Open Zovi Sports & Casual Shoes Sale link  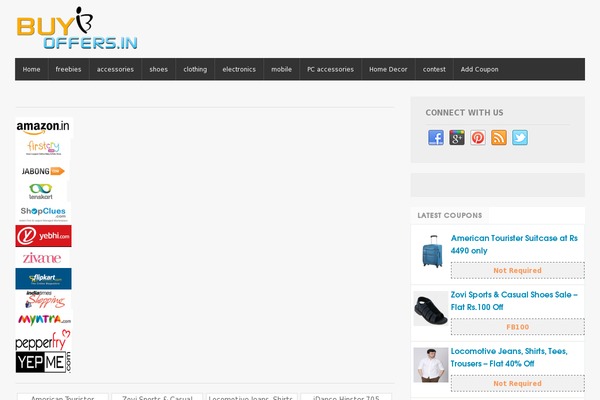pos(514,301)
